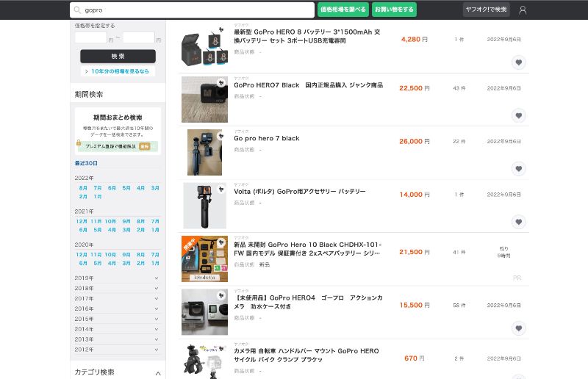The image size is (588, 379).
Task: Click the gopro search input field
Action: click(192, 10)
